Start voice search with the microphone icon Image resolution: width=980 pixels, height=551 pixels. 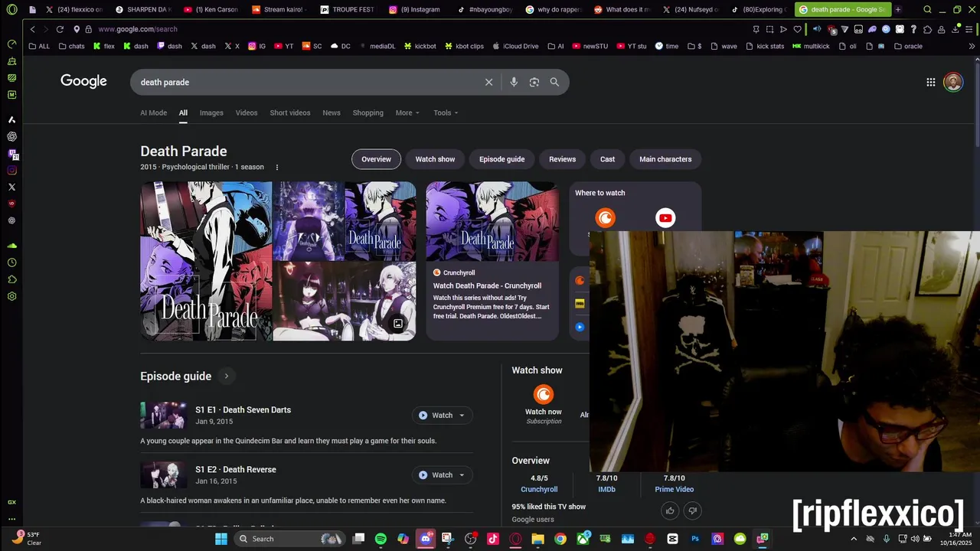[x=514, y=82]
